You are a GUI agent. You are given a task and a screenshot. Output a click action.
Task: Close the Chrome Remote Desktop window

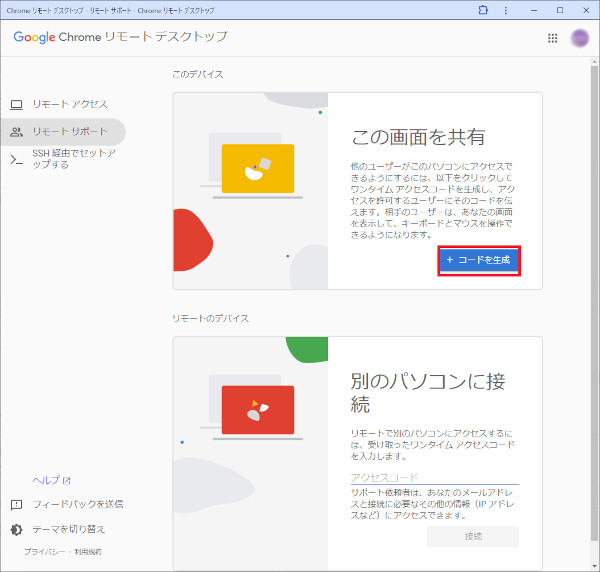(x=586, y=10)
